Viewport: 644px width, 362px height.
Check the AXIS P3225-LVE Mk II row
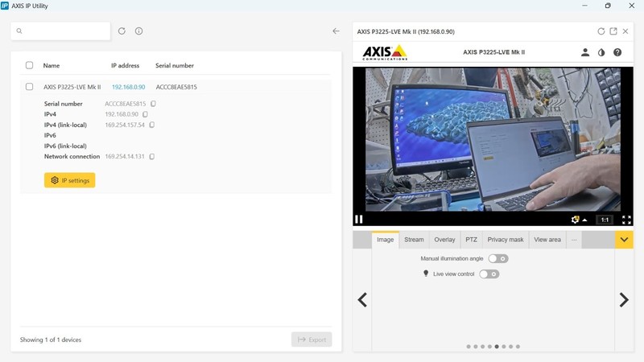(29, 87)
